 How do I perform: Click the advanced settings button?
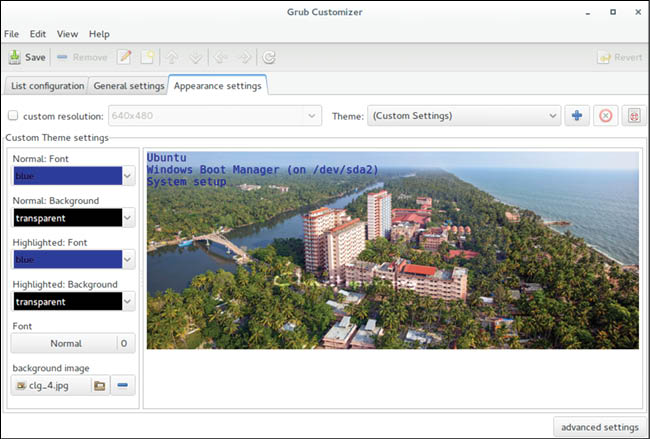pos(599,427)
